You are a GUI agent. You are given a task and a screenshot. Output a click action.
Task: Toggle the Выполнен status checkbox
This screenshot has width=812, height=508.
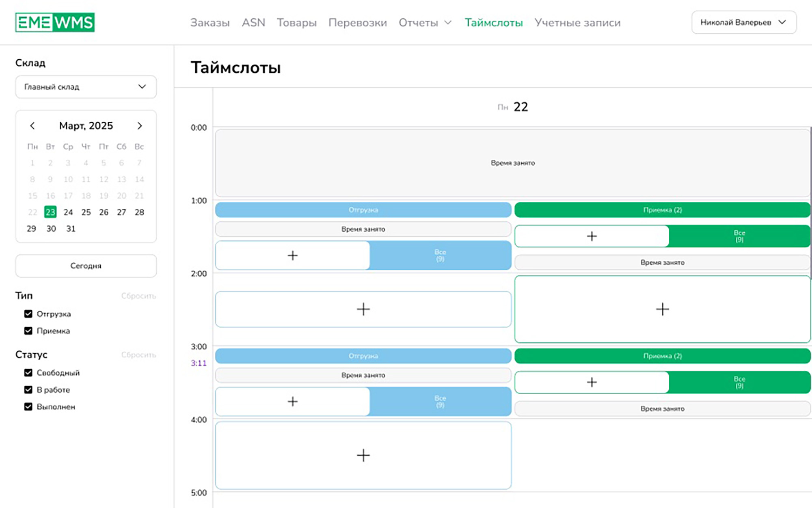(28, 407)
